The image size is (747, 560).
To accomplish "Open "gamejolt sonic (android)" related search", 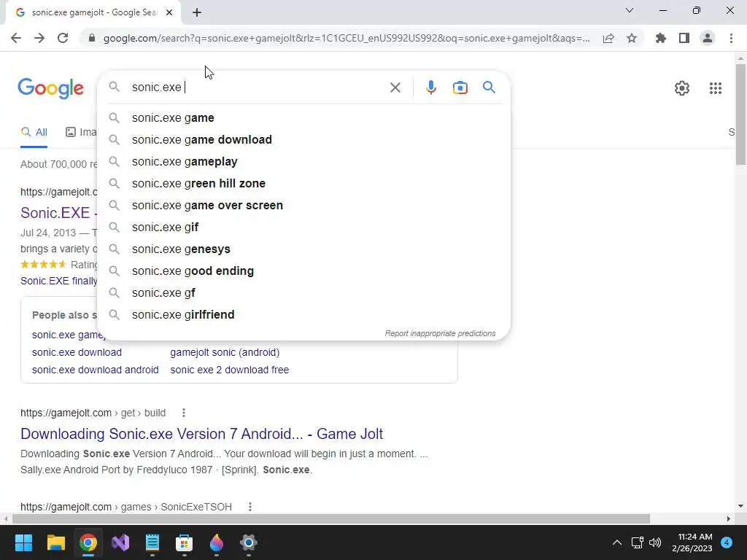I will [x=225, y=352].
